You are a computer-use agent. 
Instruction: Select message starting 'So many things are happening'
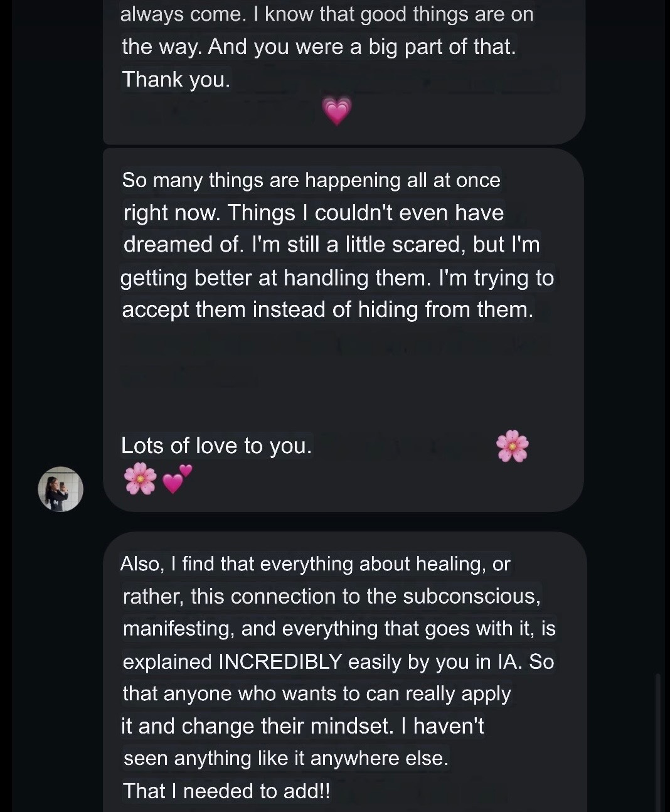click(x=338, y=245)
